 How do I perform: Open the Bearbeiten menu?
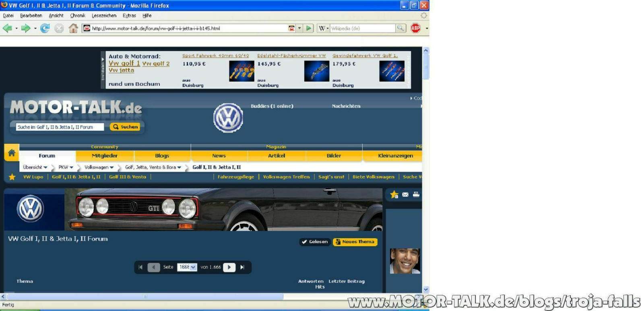pyautogui.click(x=31, y=16)
